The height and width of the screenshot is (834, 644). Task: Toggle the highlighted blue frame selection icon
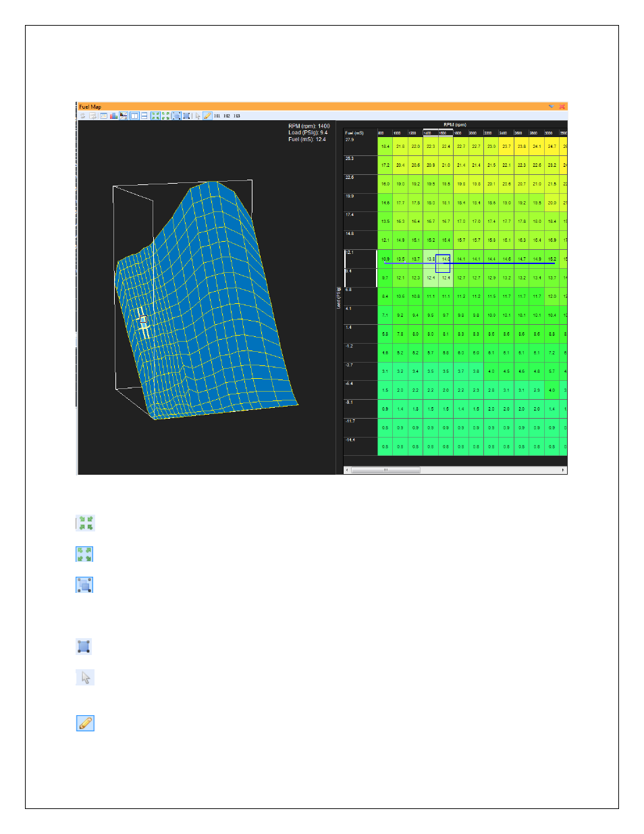pyautogui.click(x=176, y=116)
